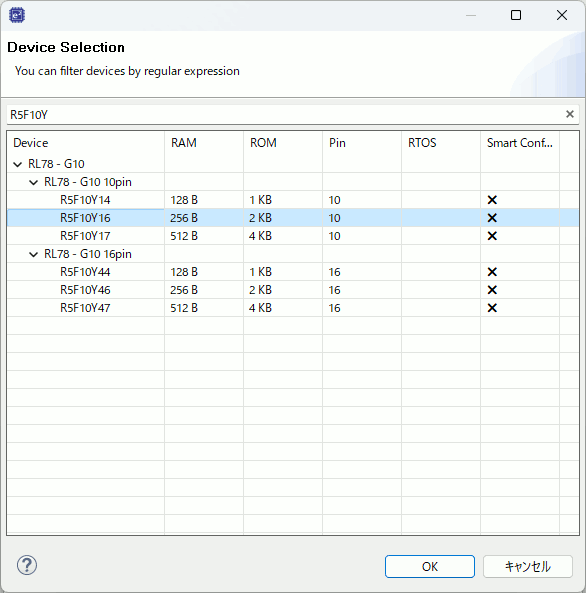
Task: Clear the R5F10Y filter text with the X icon
Action: pos(570,114)
